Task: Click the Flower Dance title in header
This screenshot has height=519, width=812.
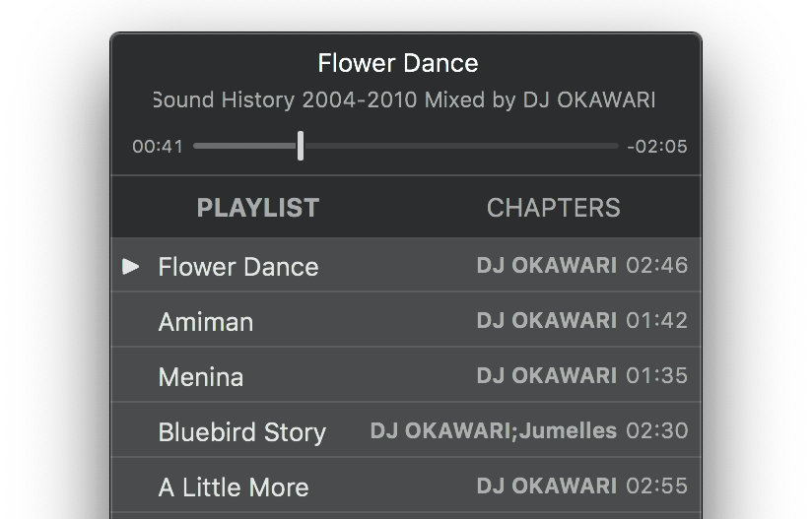Action: pyautogui.click(x=398, y=64)
